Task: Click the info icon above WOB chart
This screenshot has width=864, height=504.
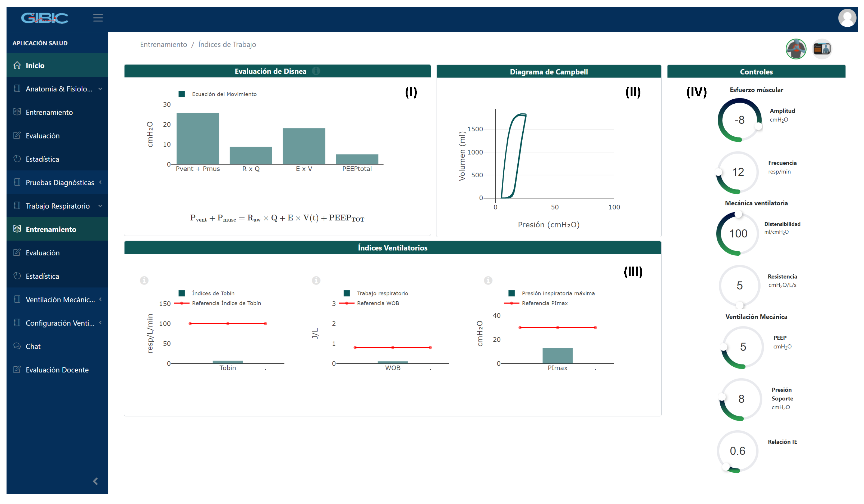Action: [316, 280]
